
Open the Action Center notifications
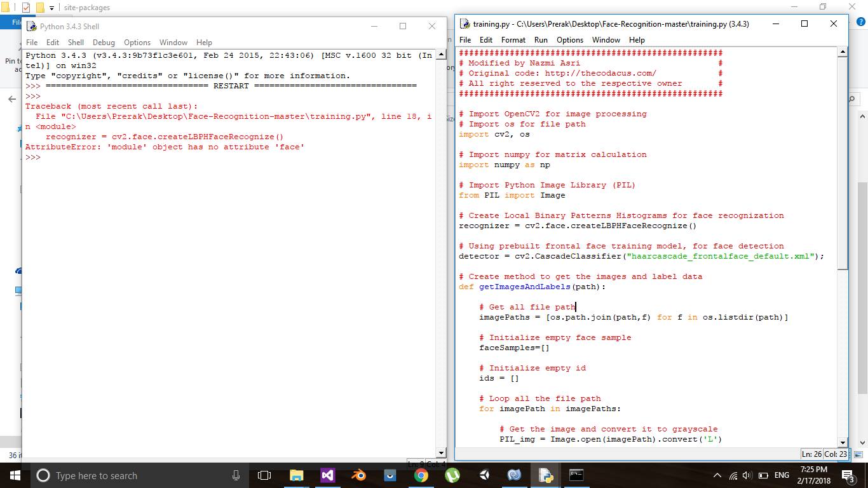848,475
